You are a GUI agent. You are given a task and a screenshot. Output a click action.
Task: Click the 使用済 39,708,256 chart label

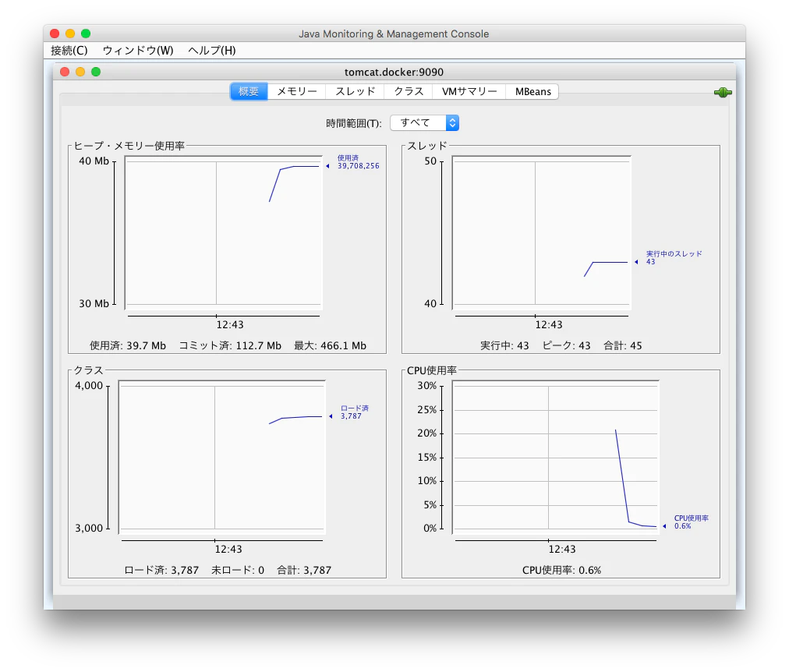[358, 162]
